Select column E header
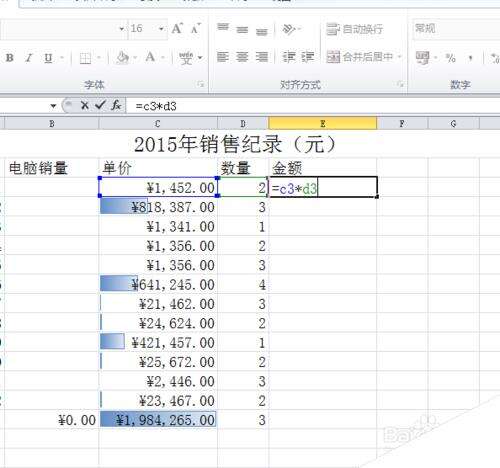Screen dimensions: 500x468 [323, 124]
